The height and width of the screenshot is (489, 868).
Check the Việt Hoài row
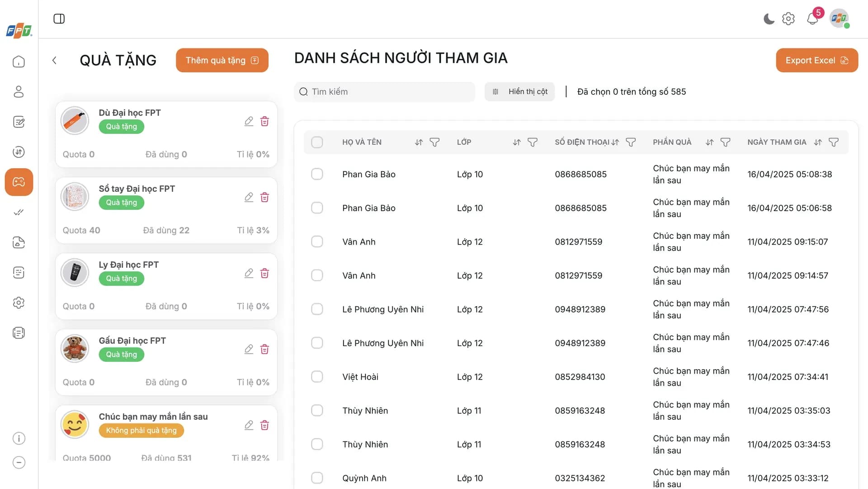point(317,377)
